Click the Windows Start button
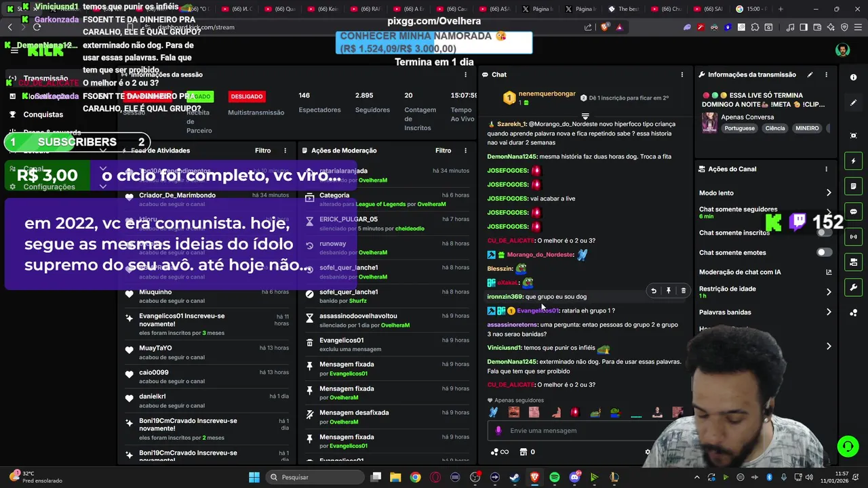The width and height of the screenshot is (868, 488). 254,477
